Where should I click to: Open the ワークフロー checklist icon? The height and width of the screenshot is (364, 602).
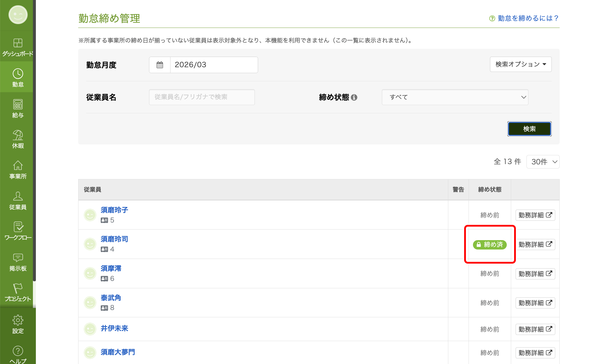tap(18, 227)
